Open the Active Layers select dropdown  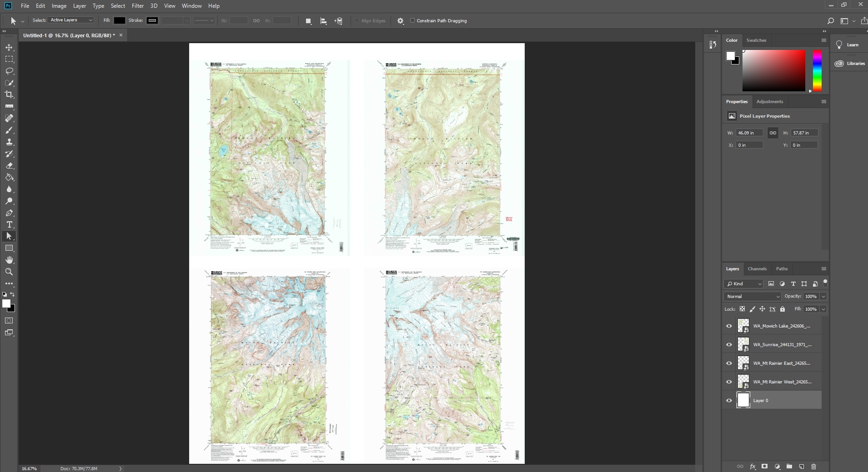[70, 20]
